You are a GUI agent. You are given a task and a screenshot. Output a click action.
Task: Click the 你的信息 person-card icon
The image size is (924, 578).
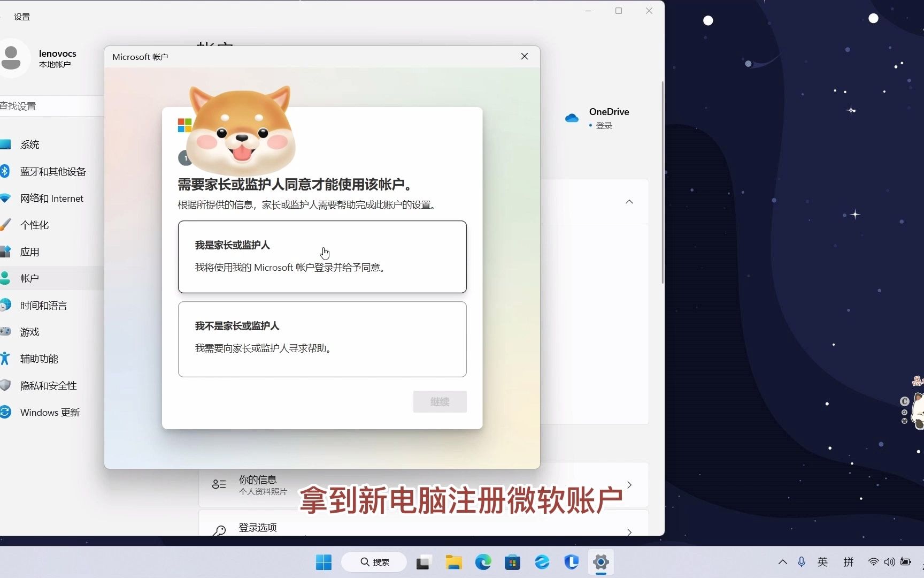pos(219,484)
